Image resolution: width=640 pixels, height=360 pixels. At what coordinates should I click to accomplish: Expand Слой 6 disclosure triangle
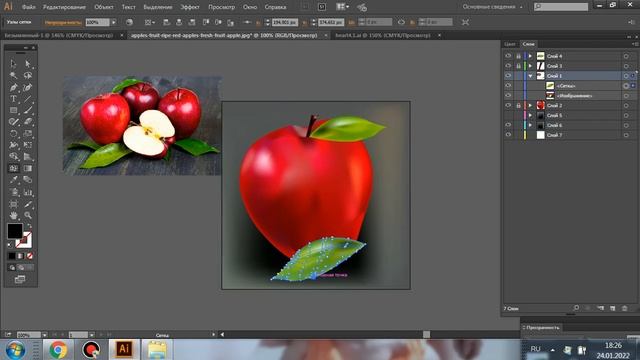point(530,125)
